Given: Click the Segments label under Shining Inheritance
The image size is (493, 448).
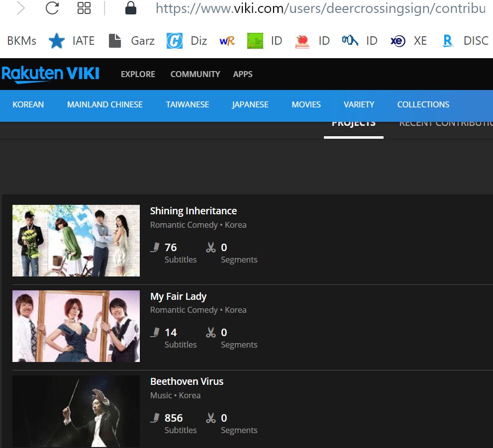Looking at the screenshot, I should 239,260.
